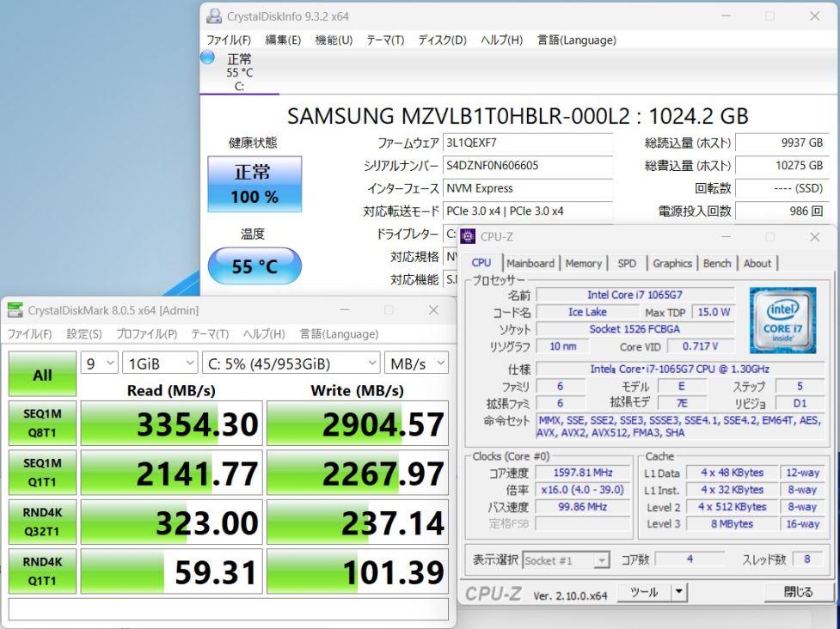Open ファイル(F) menu in CrystalDiskInfo

coord(229,40)
